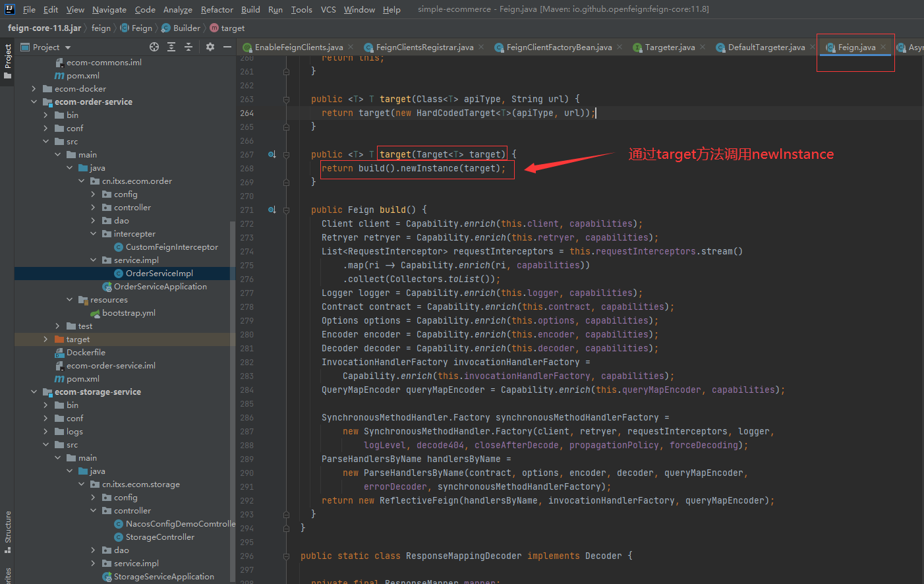Close the Feign.java tab
The image size is (924, 584).
(x=882, y=47)
